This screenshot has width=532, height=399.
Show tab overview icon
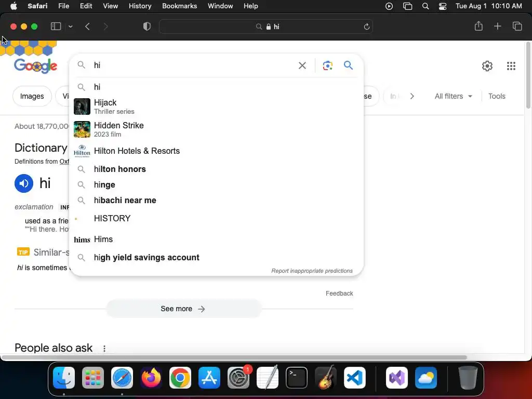[x=517, y=26]
